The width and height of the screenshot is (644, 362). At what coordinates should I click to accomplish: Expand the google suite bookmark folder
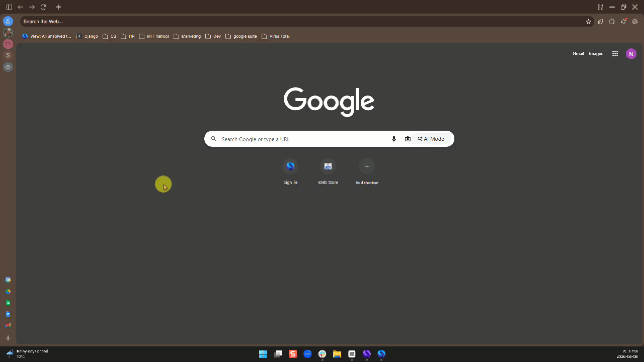coord(242,36)
